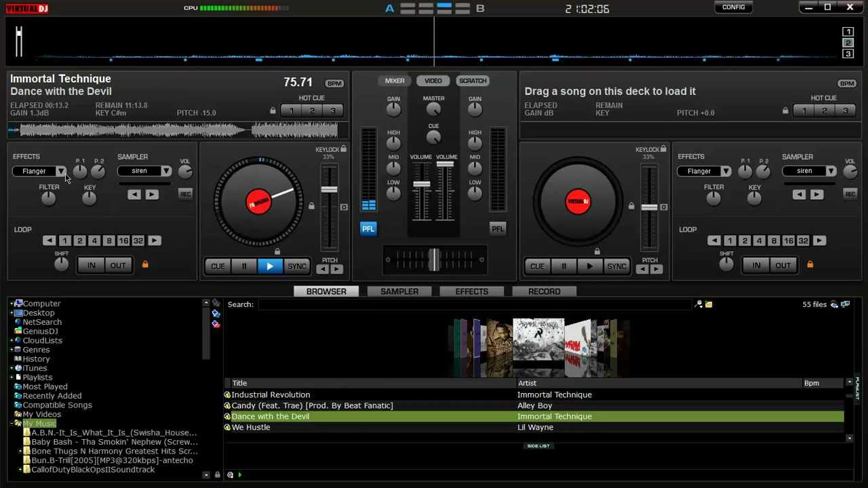Open the right deck siren sampler dropdown
Viewport: 868px width, 488px height.
pos(831,171)
